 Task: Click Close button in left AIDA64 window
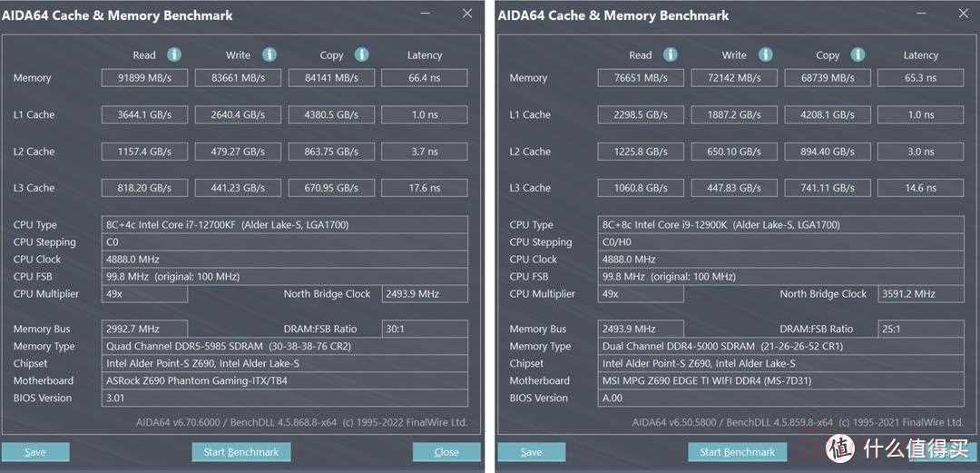(446, 452)
